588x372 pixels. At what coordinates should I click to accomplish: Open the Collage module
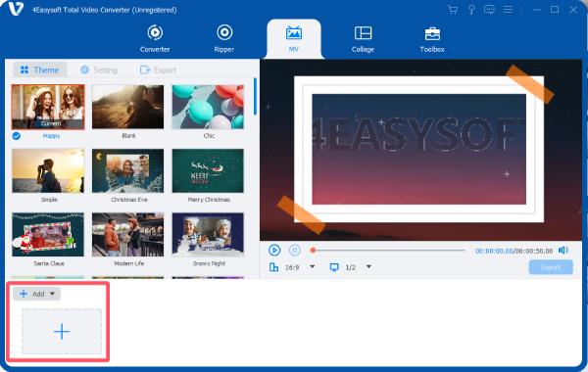pyautogui.click(x=363, y=38)
